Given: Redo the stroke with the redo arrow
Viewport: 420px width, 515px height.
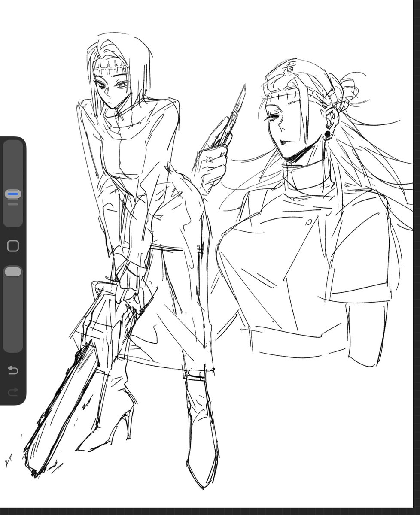Looking at the screenshot, I should coord(13,391).
